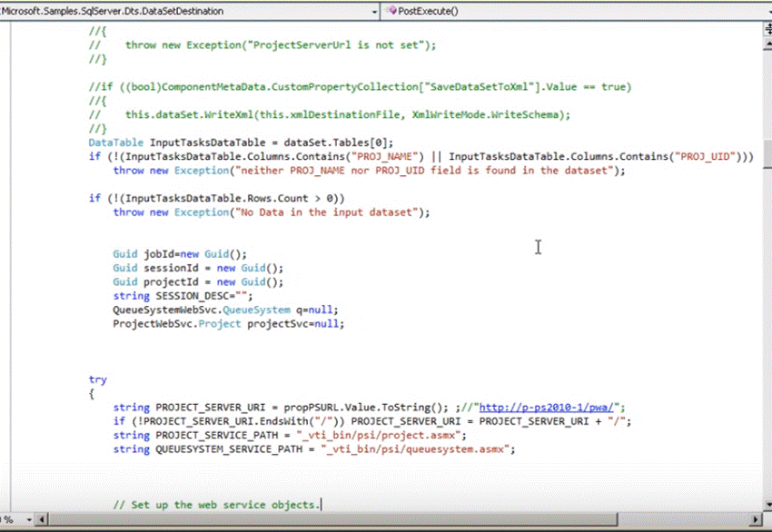772x532 pixels.
Task: Click the PostExecute method icon
Action: click(x=392, y=10)
